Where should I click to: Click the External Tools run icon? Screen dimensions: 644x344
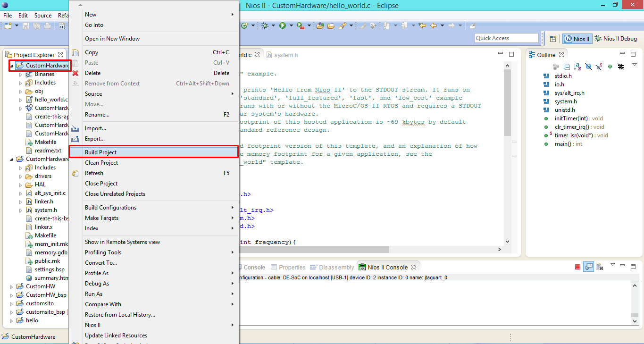click(300, 25)
